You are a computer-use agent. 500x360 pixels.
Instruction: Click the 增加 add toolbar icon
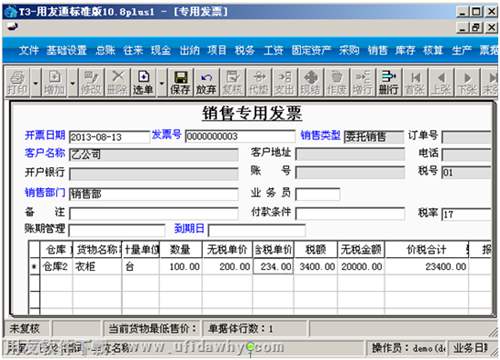[x=54, y=83]
